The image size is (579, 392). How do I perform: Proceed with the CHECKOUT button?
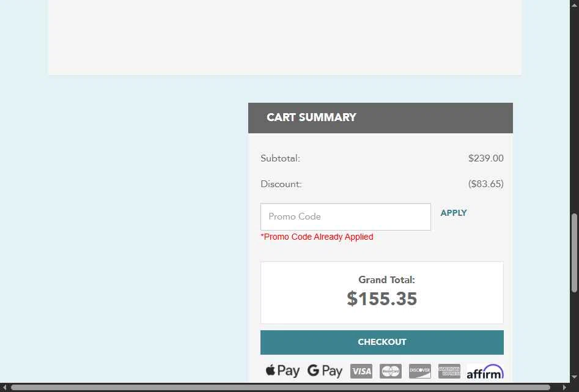[x=382, y=342]
